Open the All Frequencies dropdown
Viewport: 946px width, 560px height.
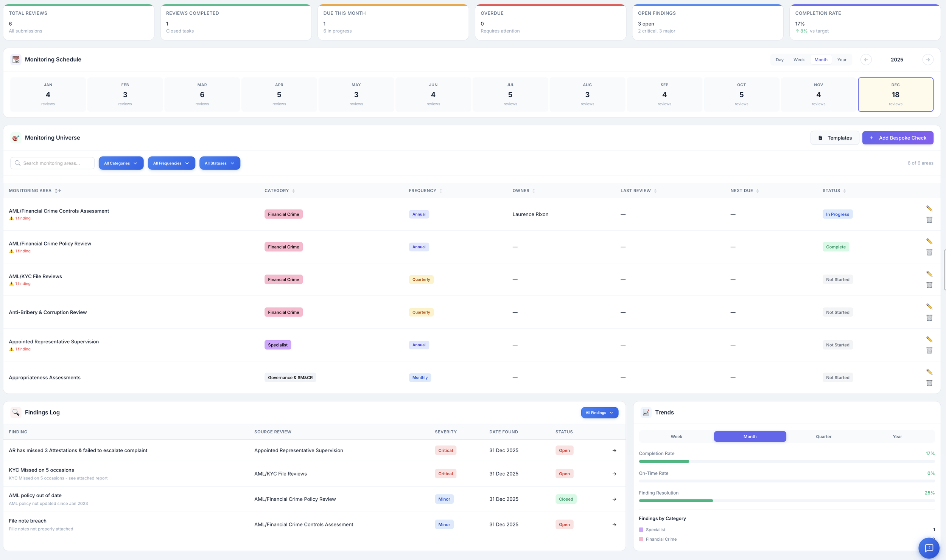click(x=171, y=163)
